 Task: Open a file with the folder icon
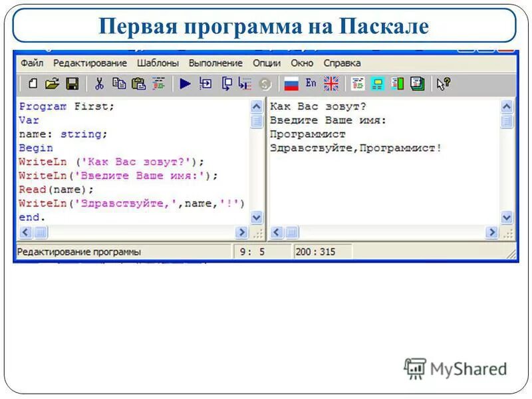[x=52, y=84]
